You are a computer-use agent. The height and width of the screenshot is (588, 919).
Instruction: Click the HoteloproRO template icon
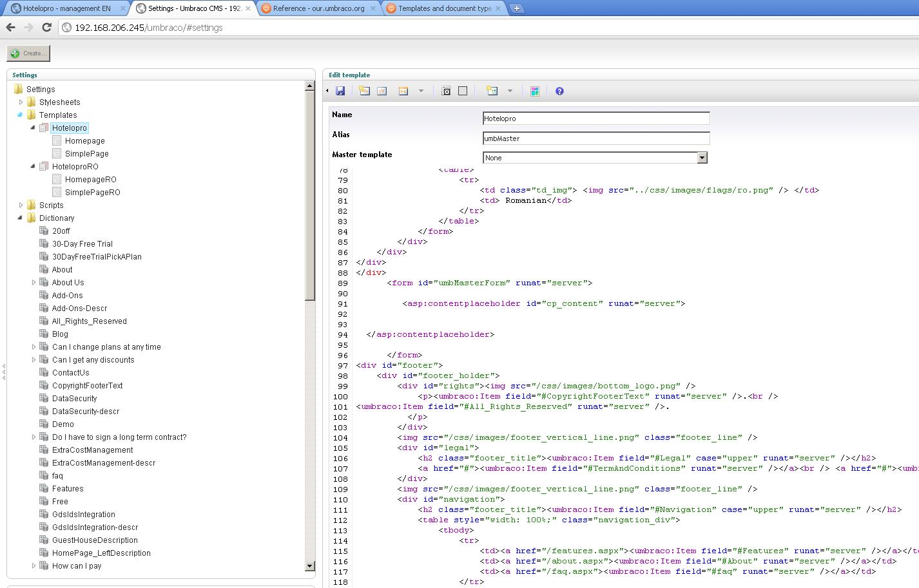pos(44,166)
